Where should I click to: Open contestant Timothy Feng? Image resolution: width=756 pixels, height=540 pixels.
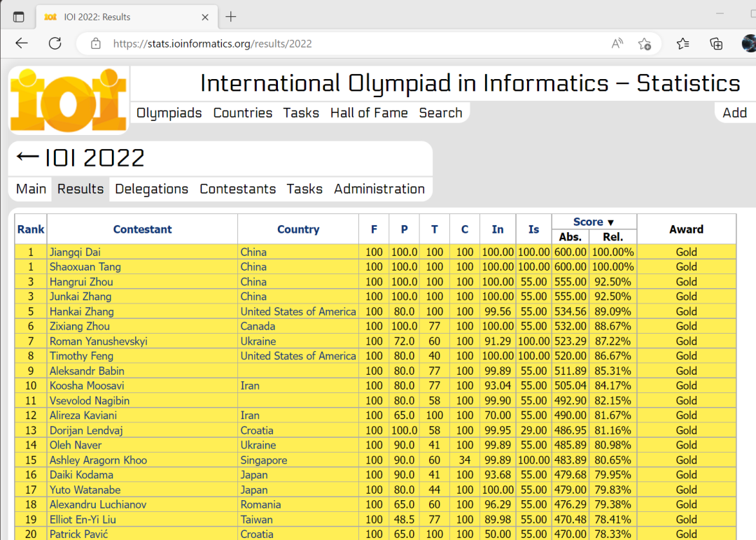tap(81, 356)
